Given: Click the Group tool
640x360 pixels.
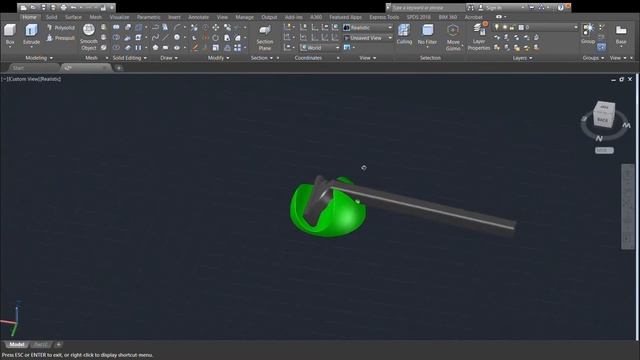Looking at the screenshot, I should (x=588, y=34).
